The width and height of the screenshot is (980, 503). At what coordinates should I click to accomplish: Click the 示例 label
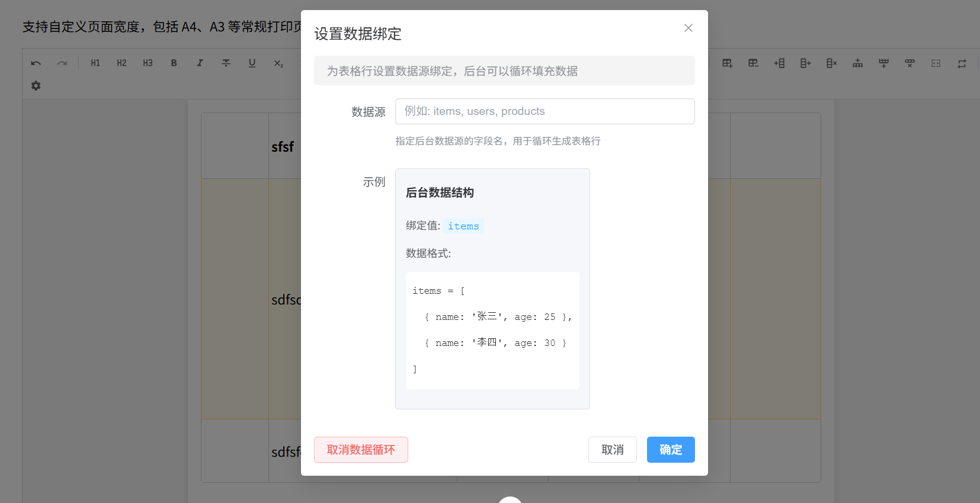point(374,182)
